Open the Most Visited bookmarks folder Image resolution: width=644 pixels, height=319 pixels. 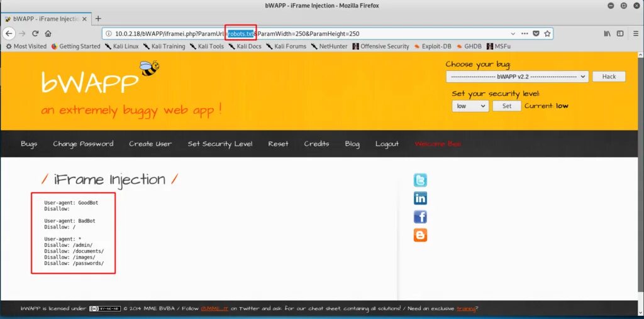(26, 46)
